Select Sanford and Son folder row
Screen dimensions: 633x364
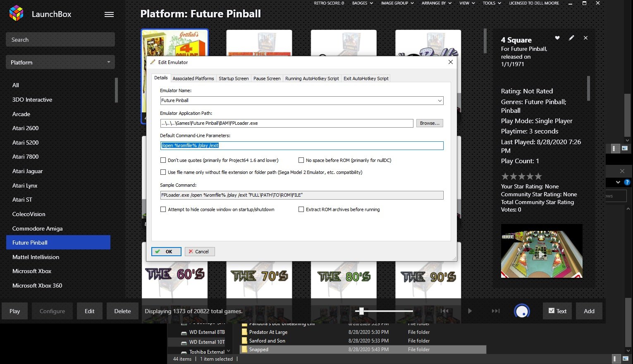(363, 341)
